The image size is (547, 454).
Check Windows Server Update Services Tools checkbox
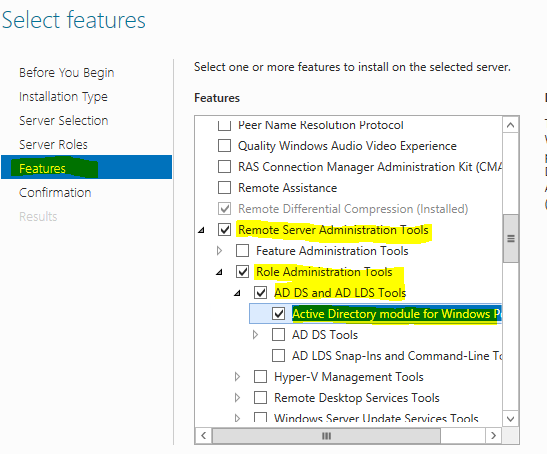coord(261,417)
